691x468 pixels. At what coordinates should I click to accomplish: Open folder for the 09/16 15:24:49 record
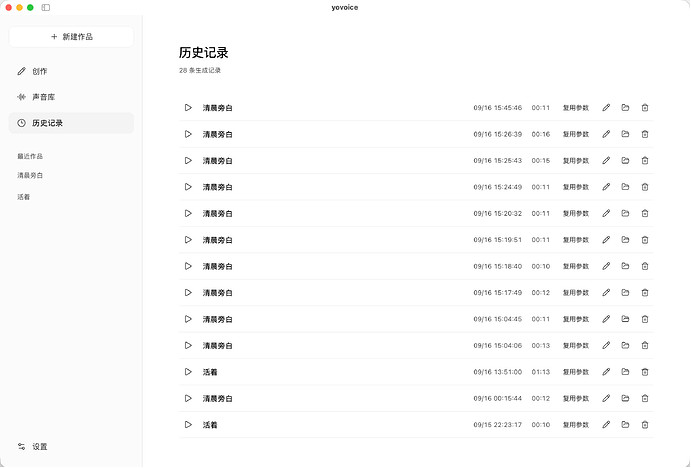625,187
